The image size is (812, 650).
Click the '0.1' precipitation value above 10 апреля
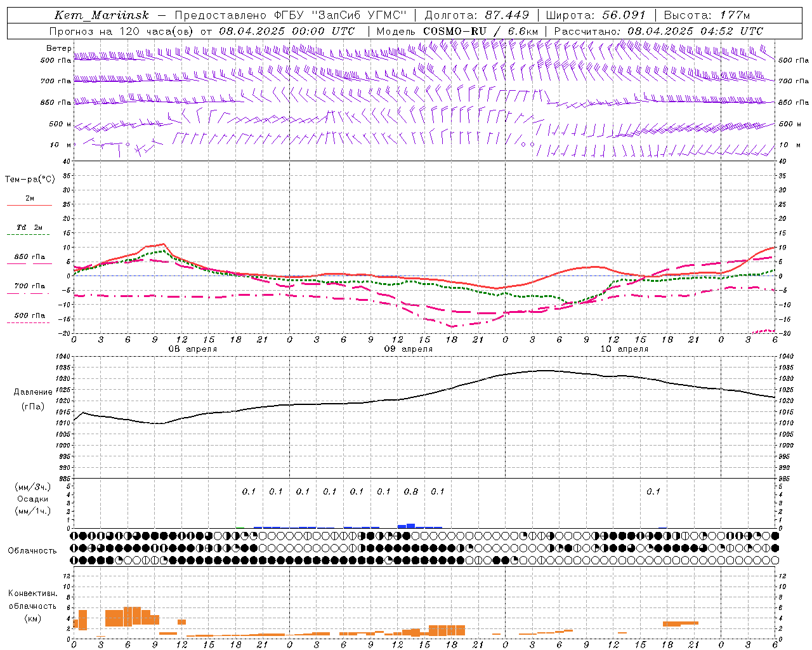653,491
